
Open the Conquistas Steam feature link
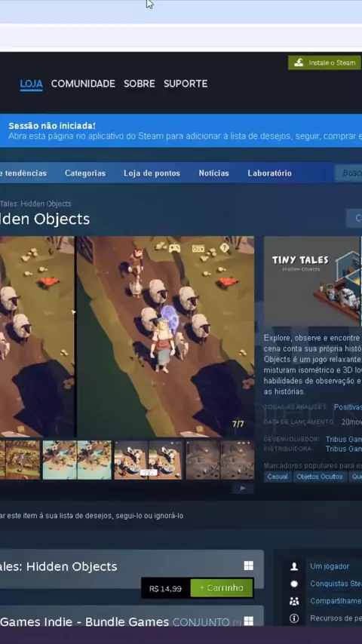pos(336,584)
